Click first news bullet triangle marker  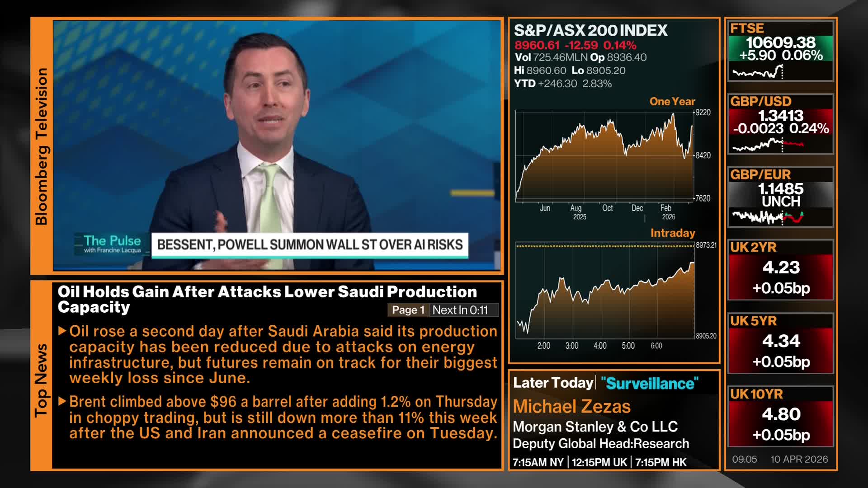point(62,331)
